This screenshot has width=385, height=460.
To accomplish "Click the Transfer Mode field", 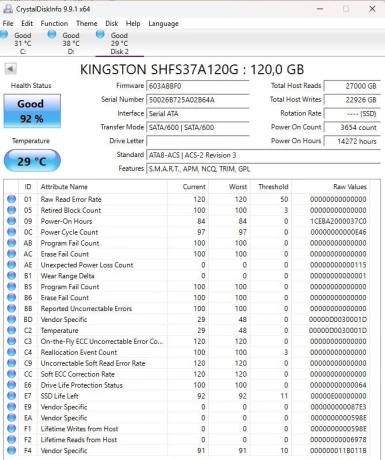I will (198, 127).
